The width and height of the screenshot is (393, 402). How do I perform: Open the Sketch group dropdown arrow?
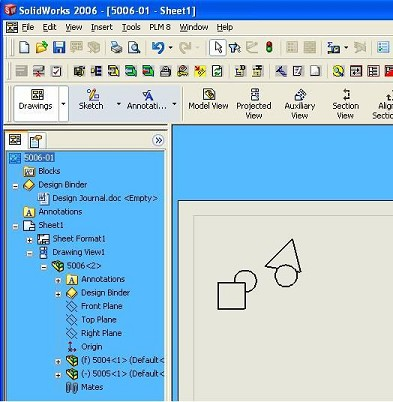pos(119,104)
